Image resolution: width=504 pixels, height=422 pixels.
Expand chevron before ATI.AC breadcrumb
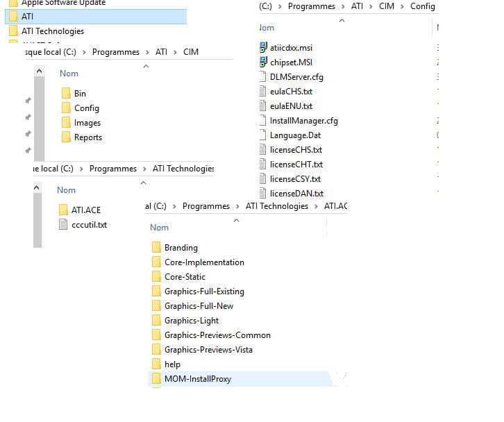(x=316, y=206)
